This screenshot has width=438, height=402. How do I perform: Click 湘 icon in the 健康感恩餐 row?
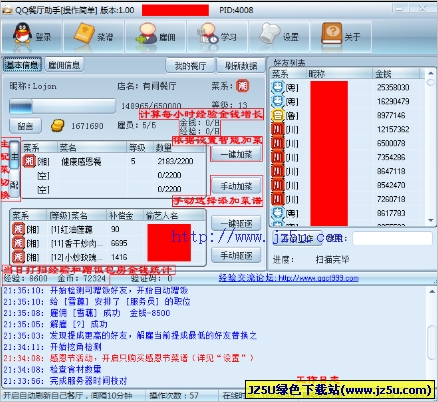[29, 161]
